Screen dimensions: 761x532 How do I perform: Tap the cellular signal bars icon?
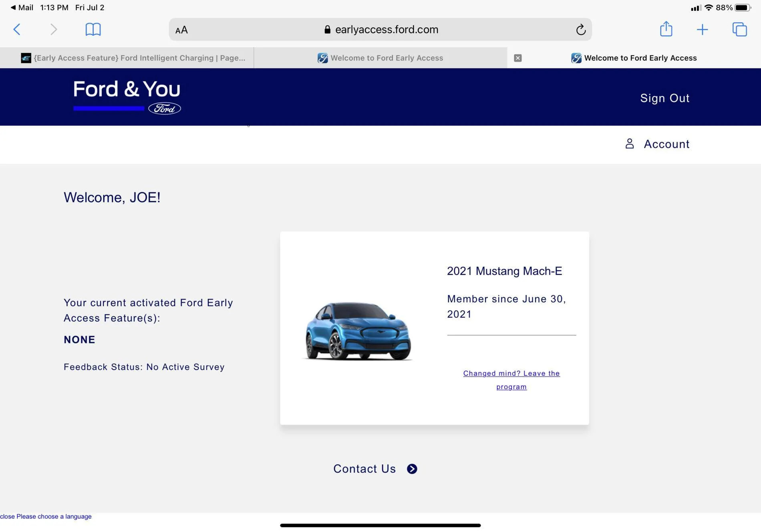696,8
